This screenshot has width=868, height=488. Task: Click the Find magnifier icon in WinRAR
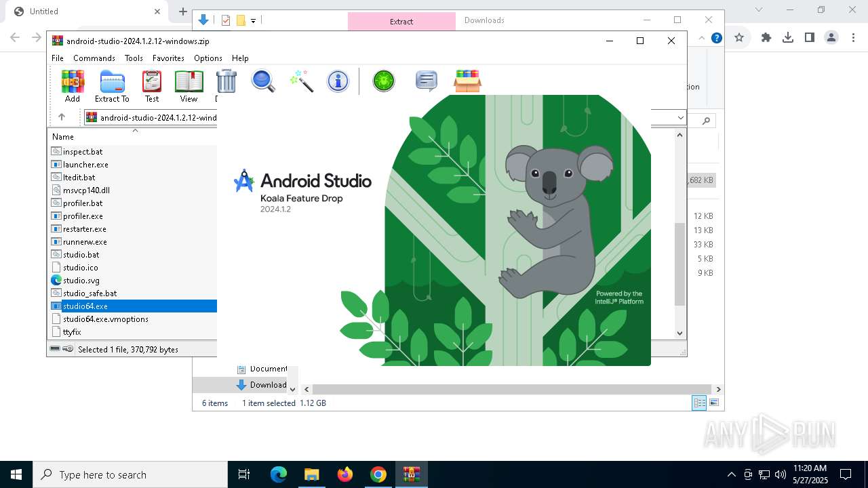263,81
